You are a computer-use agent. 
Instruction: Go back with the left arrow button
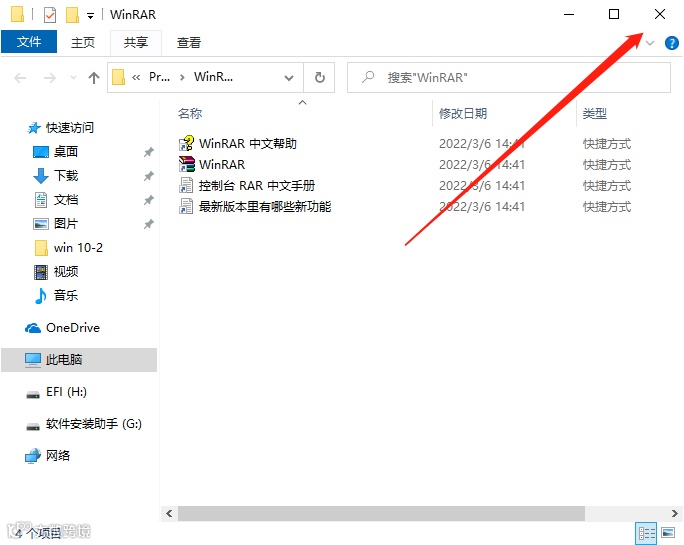click(x=20, y=78)
